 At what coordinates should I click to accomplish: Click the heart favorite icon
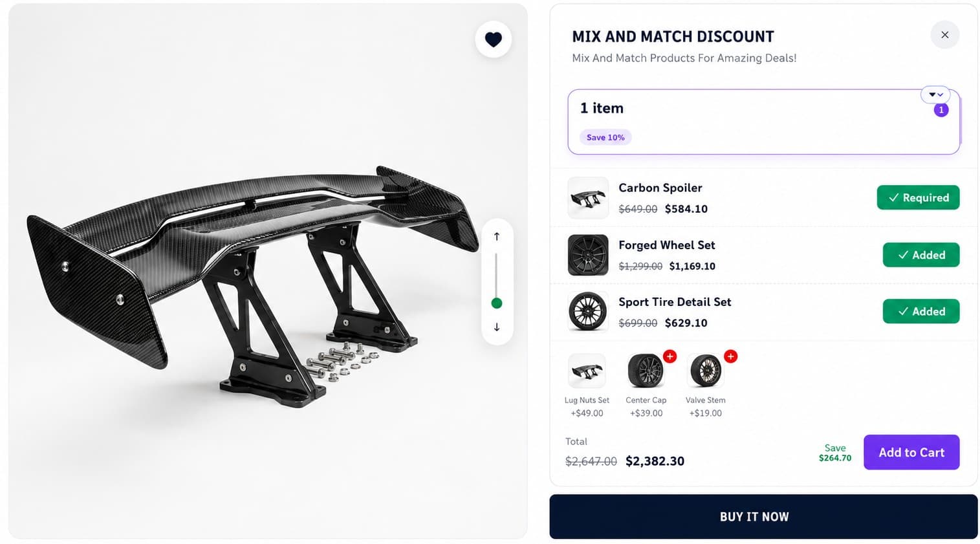point(493,39)
